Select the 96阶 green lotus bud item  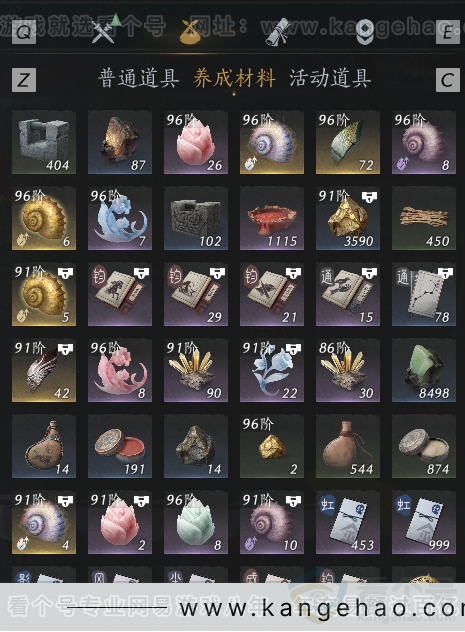[196, 522]
